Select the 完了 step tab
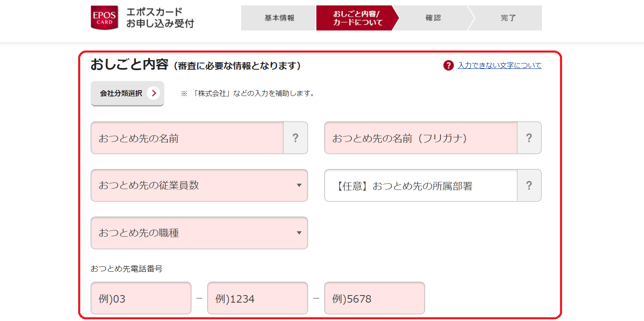644x321 pixels. [x=508, y=18]
